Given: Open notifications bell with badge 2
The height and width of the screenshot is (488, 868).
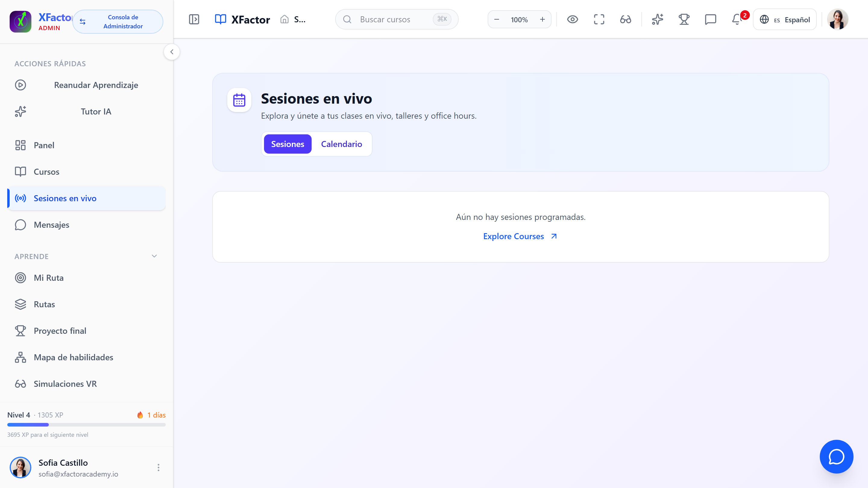Looking at the screenshot, I should (737, 20).
